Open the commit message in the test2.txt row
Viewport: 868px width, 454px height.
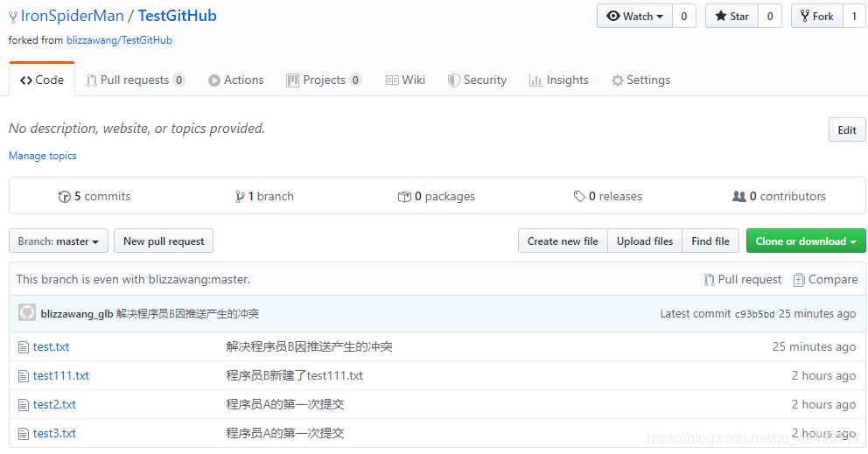click(285, 404)
